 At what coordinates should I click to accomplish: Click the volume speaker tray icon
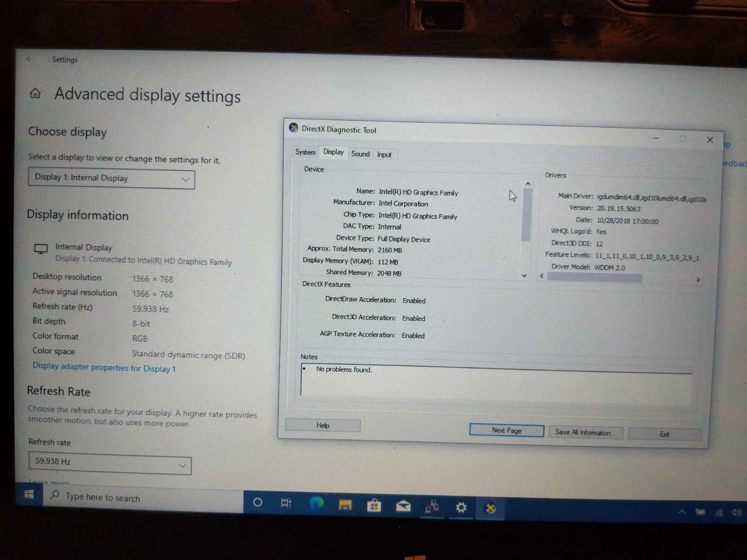(737, 512)
